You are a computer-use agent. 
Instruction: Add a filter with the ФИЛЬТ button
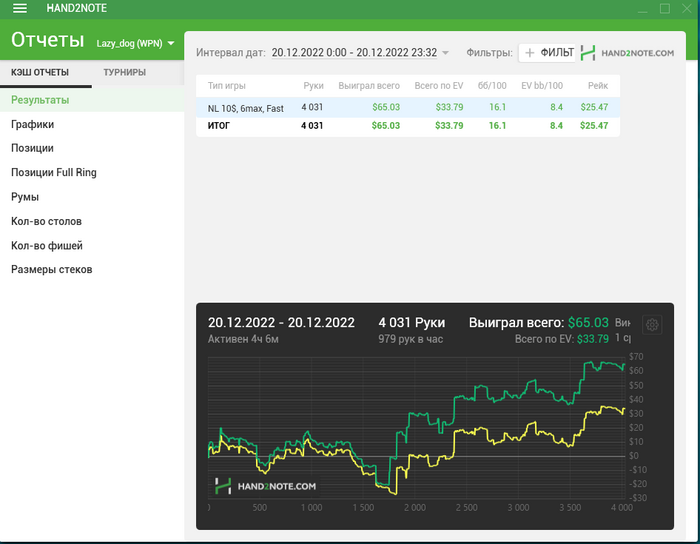click(549, 53)
